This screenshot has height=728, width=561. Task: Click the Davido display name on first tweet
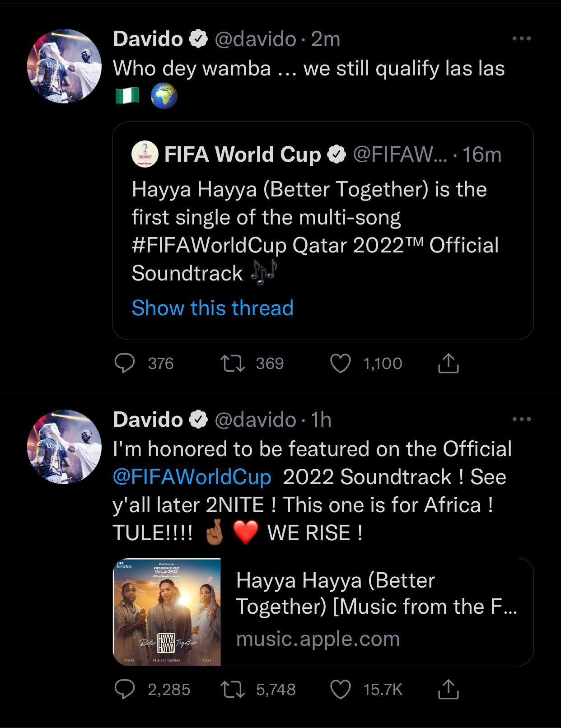[148, 39]
